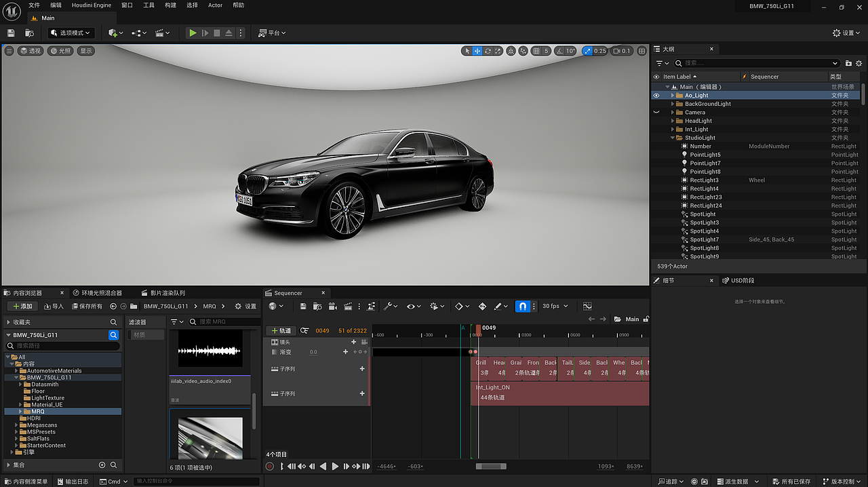Activate the scale gizmo tool in viewport
The width and height of the screenshot is (868, 487).
coord(498,51)
